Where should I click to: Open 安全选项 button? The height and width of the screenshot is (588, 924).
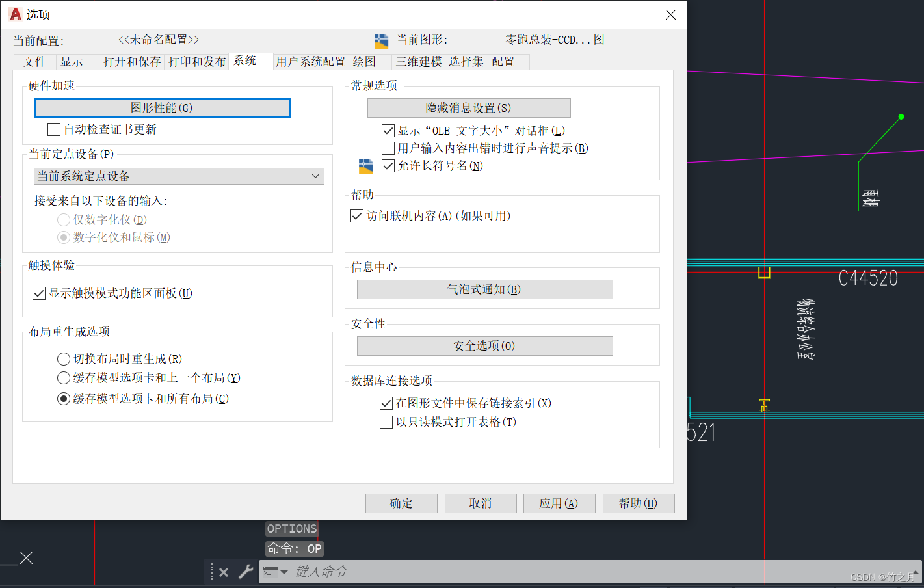tap(484, 346)
